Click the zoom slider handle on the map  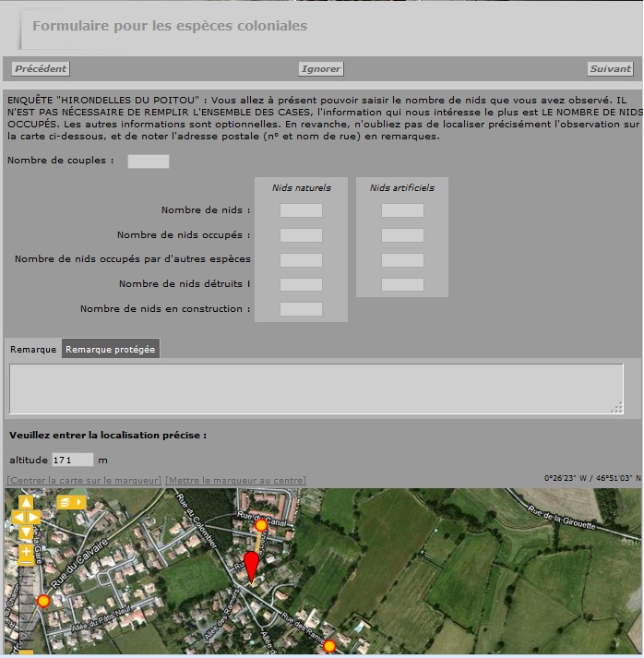point(26,562)
